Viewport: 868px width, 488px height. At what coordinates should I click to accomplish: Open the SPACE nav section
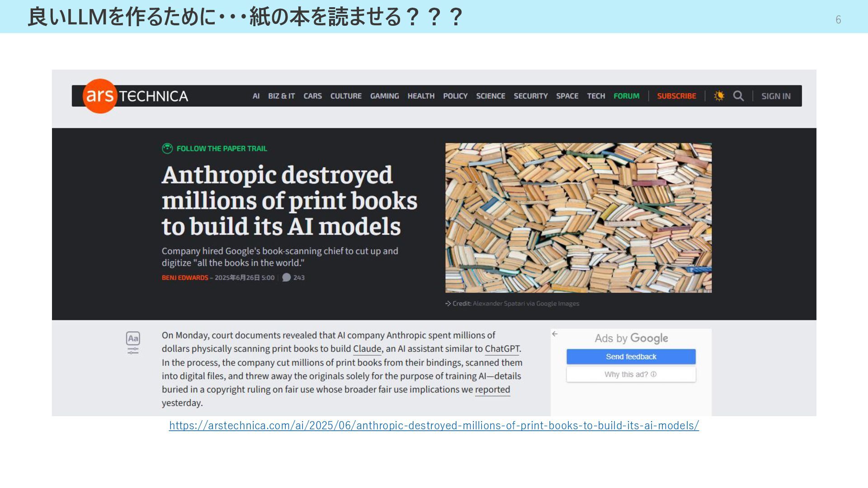point(567,96)
